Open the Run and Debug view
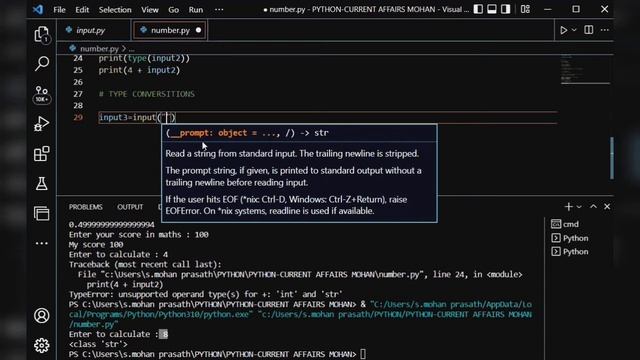 click(x=42, y=124)
